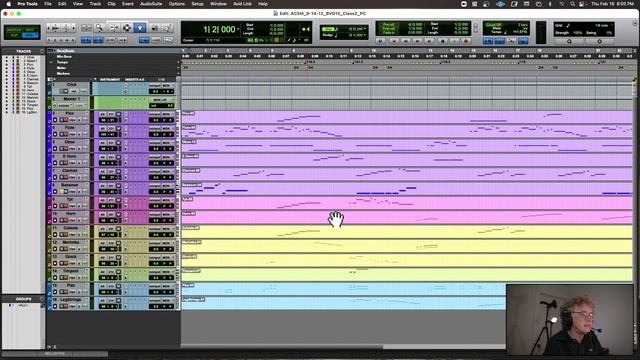The height and width of the screenshot is (360, 640).
Task: Open the Event menu
Action: point(128,4)
